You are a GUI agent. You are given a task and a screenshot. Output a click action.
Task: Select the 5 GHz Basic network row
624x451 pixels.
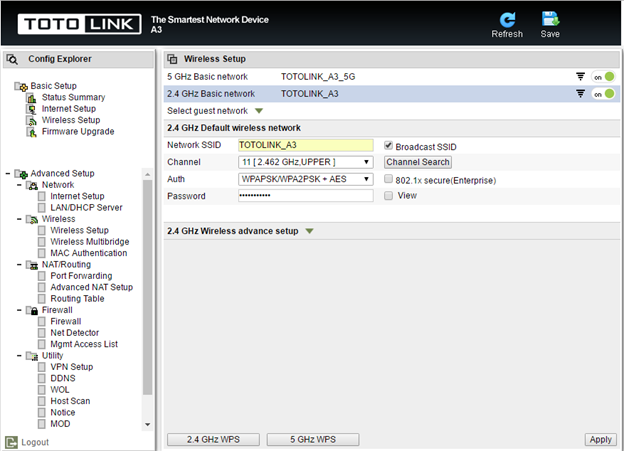tap(392, 77)
